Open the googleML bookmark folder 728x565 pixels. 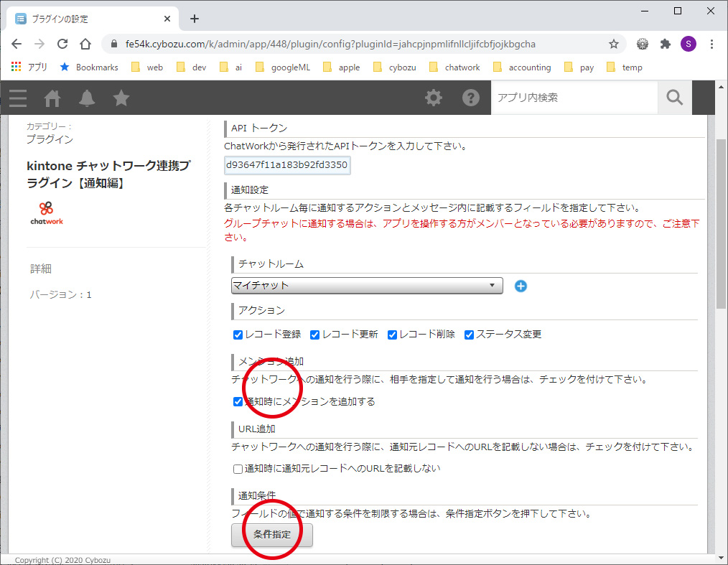(283, 67)
